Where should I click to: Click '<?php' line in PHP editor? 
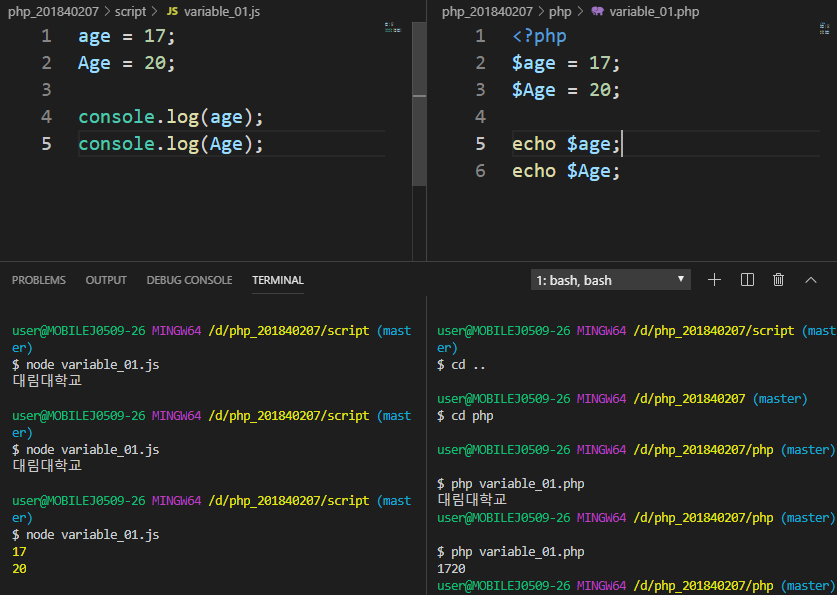click(x=539, y=36)
